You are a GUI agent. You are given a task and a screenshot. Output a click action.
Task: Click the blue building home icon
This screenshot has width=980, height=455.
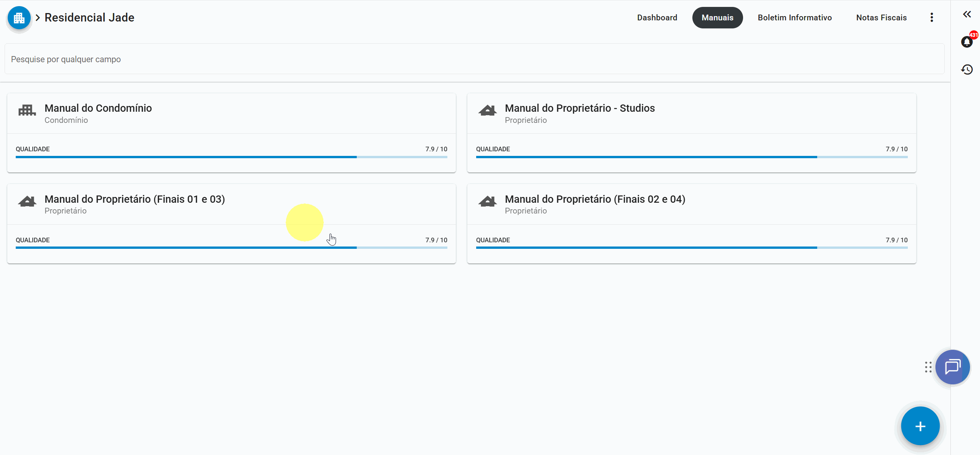(x=19, y=18)
